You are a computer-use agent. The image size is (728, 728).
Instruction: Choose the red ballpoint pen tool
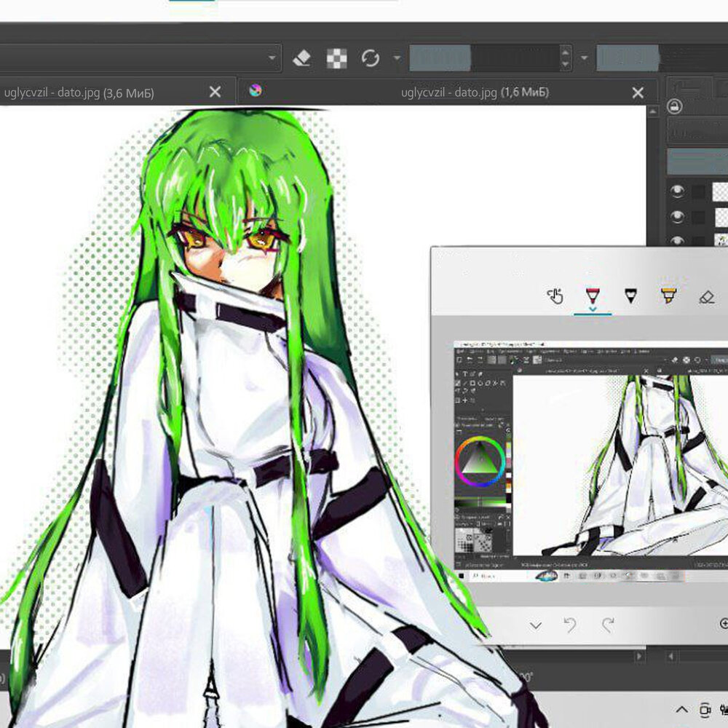point(593,295)
